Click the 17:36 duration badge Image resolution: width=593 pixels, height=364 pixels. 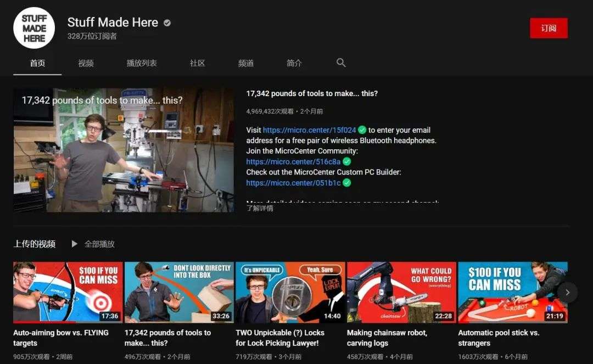[x=110, y=316]
